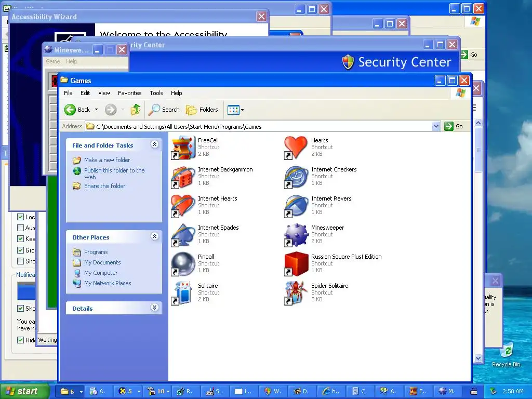Open the Internet Explorer taskbar button

click(x=331, y=391)
